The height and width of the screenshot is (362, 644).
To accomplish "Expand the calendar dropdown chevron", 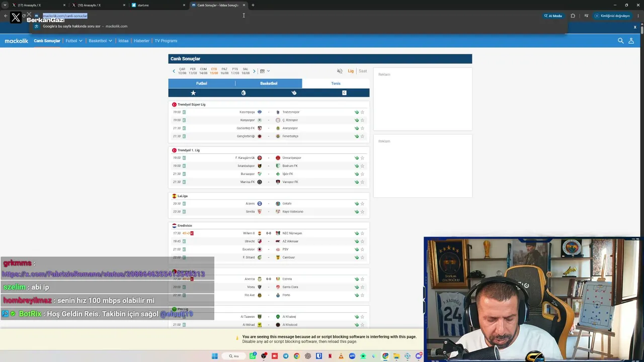I will (x=268, y=71).
